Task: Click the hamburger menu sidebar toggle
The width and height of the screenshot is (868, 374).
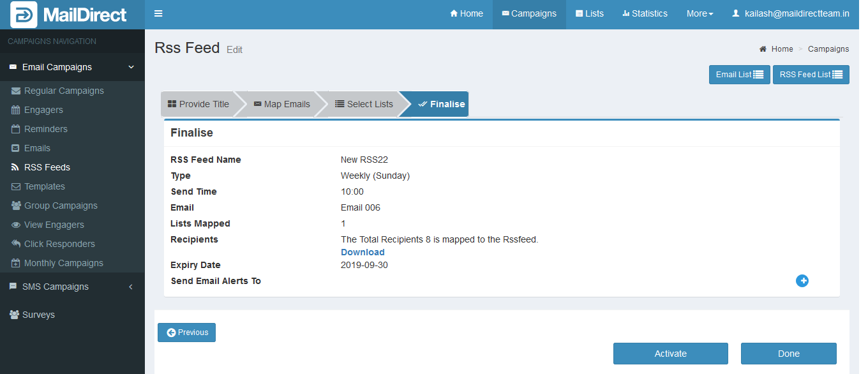Action: click(x=158, y=14)
